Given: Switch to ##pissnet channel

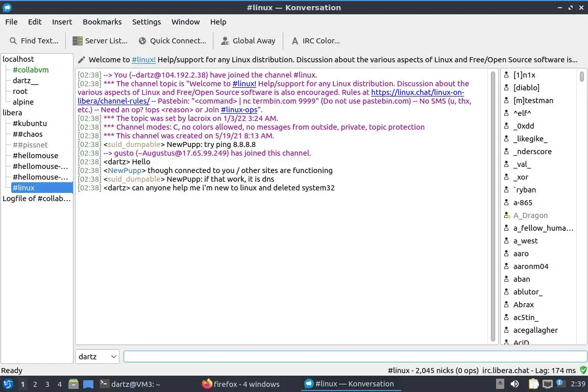Looking at the screenshot, I should (30, 145).
